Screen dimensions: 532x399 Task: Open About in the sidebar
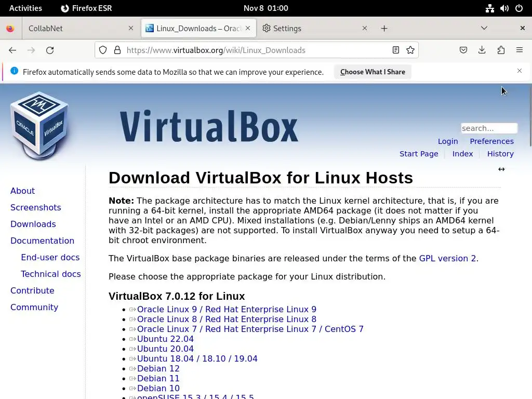[x=22, y=191]
